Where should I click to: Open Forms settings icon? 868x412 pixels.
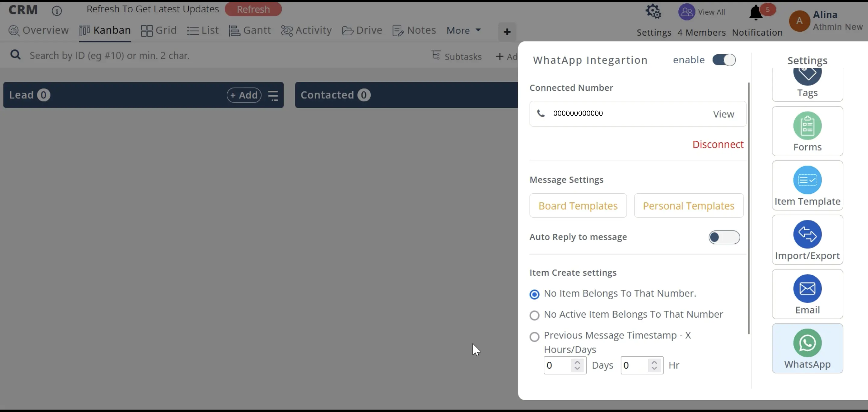[x=807, y=126]
